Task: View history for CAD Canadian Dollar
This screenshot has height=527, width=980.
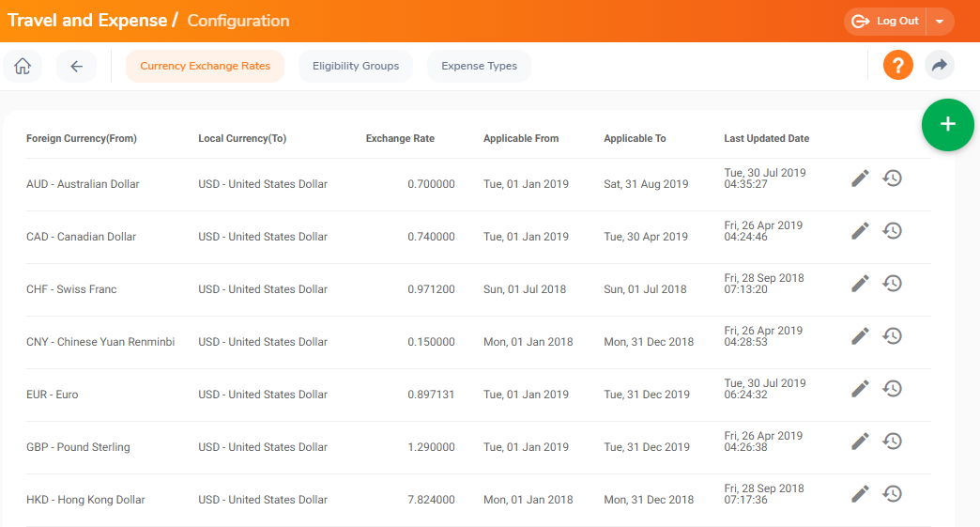Action: coord(893,231)
